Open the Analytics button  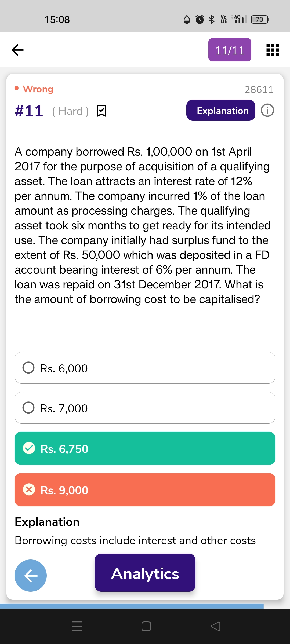click(145, 573)
